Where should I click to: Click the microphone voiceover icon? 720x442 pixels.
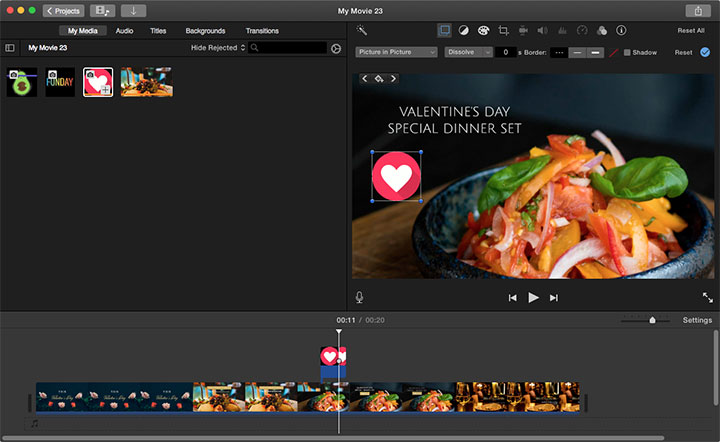[359, 297]
